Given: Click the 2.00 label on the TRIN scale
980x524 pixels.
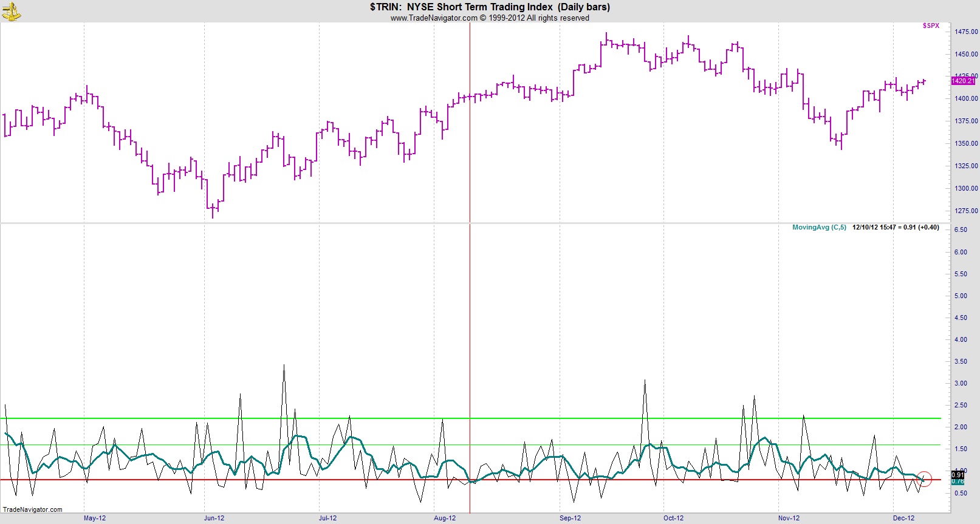Looking at the screenshot, I should pos(961,427).
